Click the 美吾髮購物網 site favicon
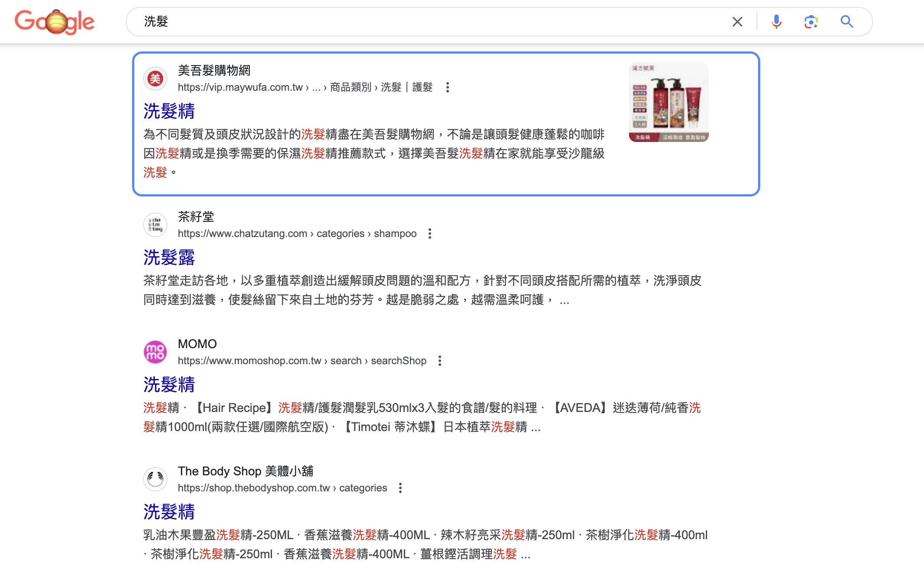This screenshot has height=573, width=924. coord(155,79)
